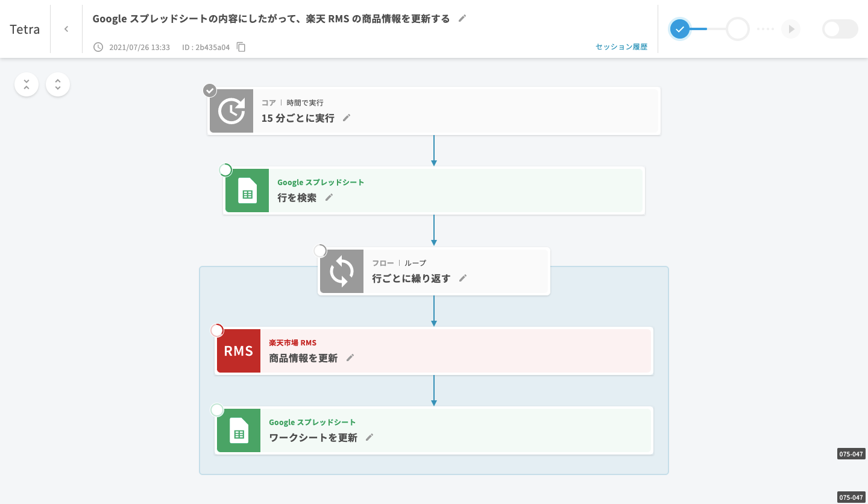Click the workflow title text
Screen dimensions: 868x504
click(x=271, y=19)
